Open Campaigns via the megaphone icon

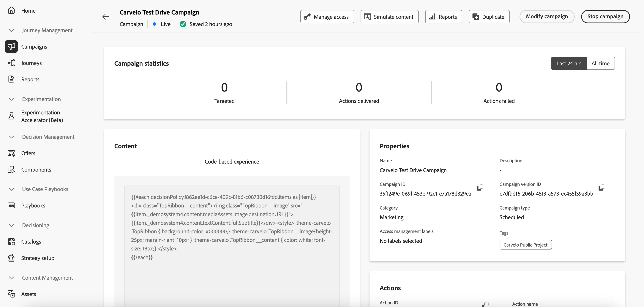pyautogui.click(x=11, y=47)
